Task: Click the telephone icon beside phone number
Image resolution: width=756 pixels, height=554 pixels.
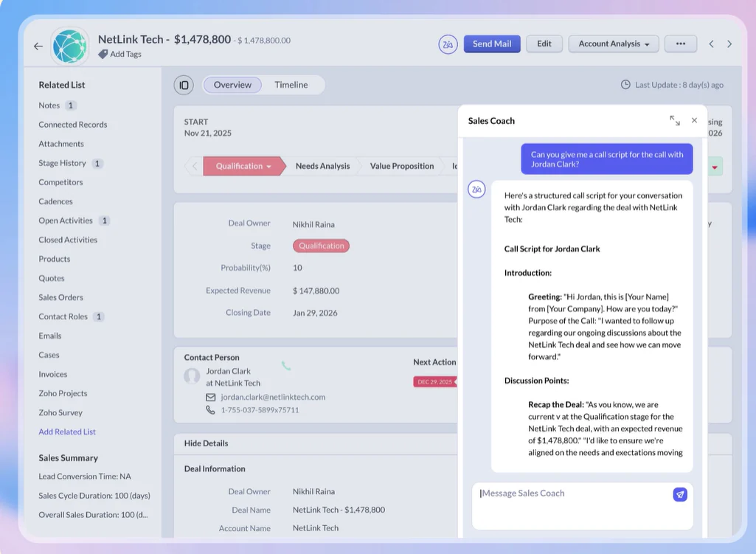Action: click(x=210, y=410)
